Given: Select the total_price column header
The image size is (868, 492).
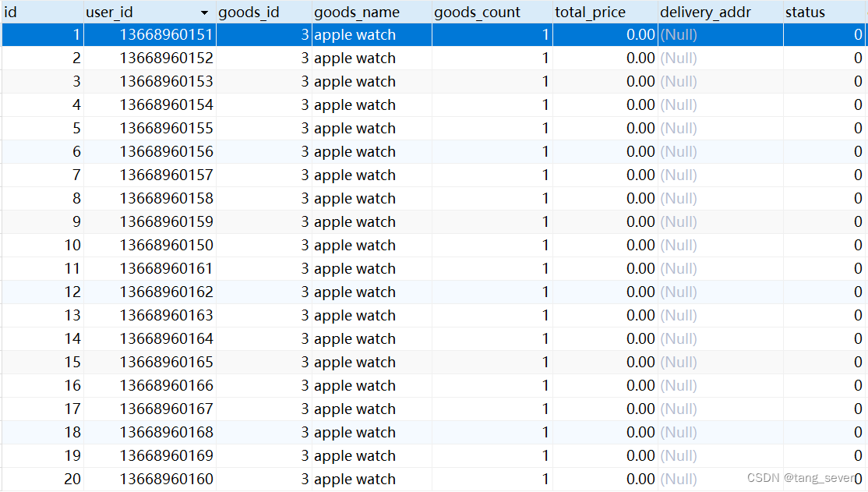Looking at the screenshot, I should click(605, 12).
